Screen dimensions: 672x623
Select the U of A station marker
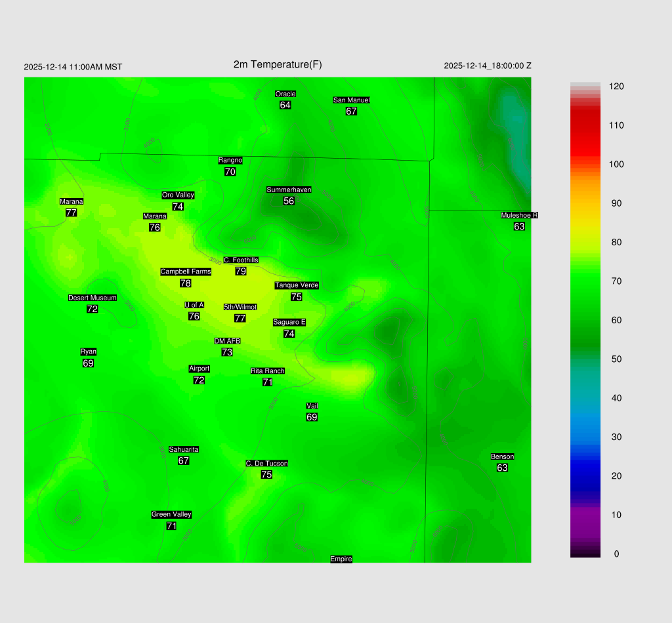pos(194,305)
